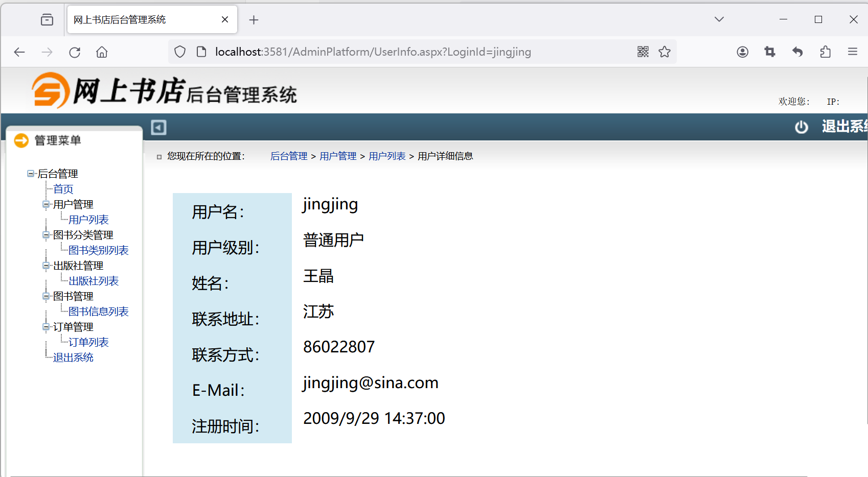
Task: Go to the browser home page icon
Action: [102, 52]
